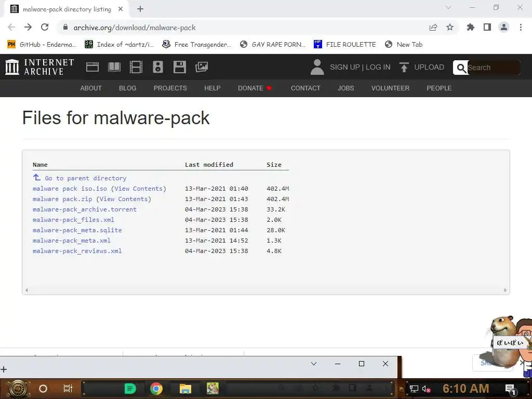The image size is (532, 399).
Task: Open the ABOUT menu item
Action: 91,88
